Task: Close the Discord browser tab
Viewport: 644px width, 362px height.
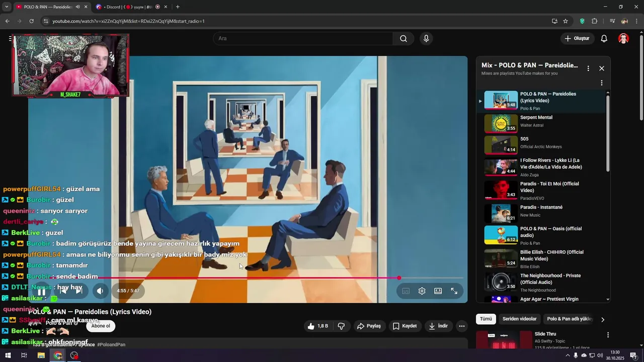Action: [166, 7]
